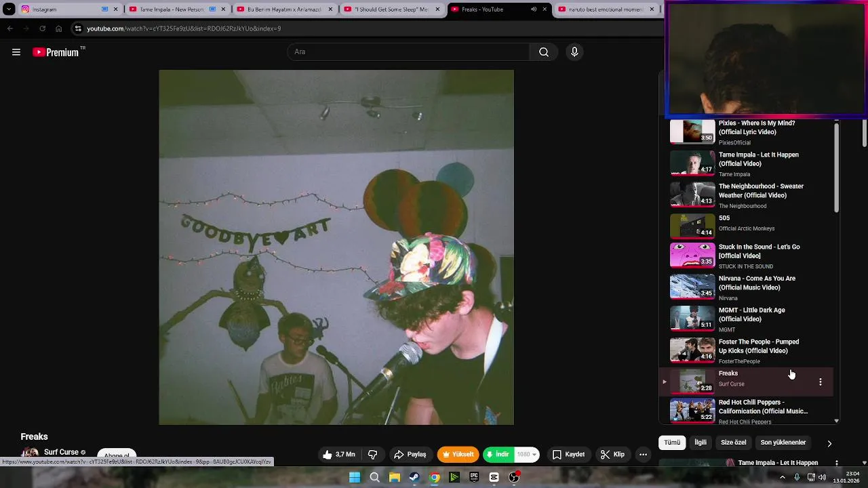Open The Neighbourhood - Sweater Weather thumbnail
Image resolution: width=868 pixels, height=488 pixels.
tap(692, 195)
